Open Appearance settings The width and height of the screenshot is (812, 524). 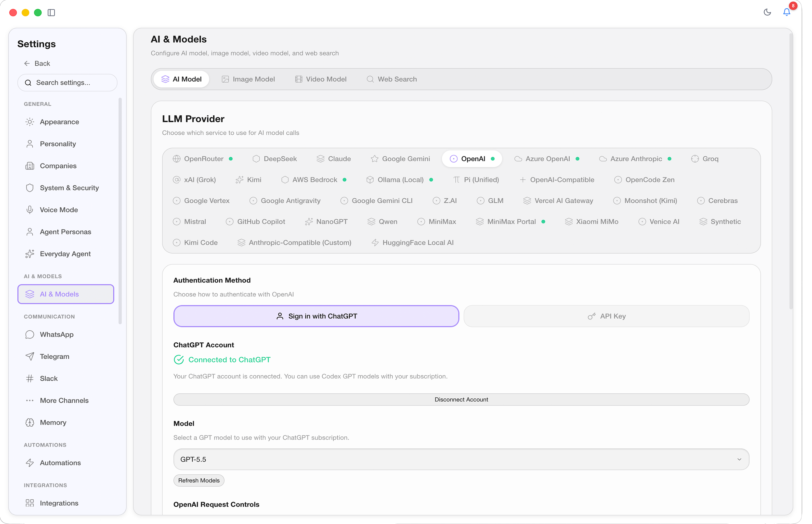tap(65, 122)
